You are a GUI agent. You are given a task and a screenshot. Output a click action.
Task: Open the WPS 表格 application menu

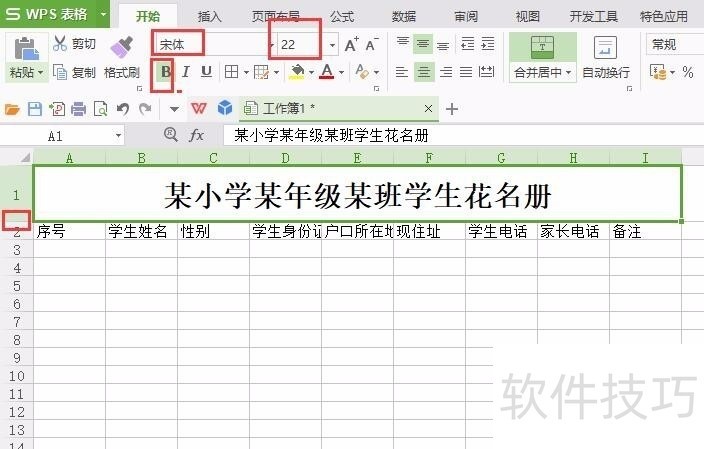coord(48,14)
